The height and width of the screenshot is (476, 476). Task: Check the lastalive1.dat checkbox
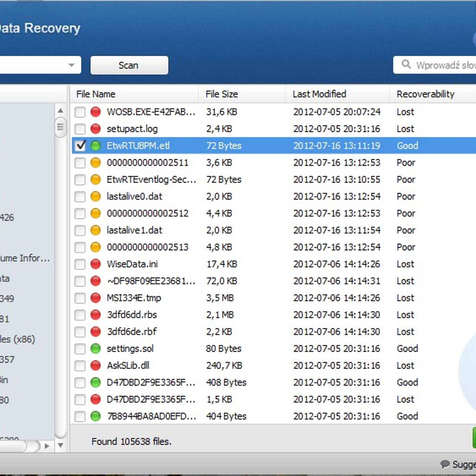pyautogui.click(x=80, y=230)
